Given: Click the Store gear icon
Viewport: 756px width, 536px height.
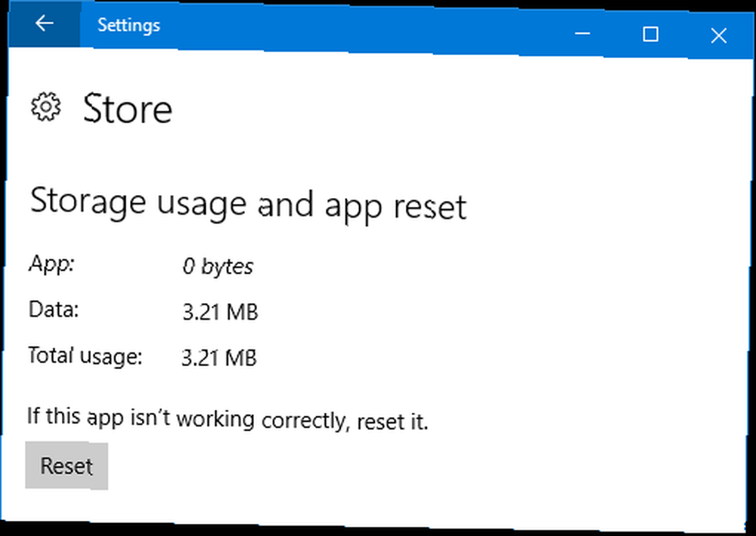Looking at the screenshot, I should click(x=46, y=107).
